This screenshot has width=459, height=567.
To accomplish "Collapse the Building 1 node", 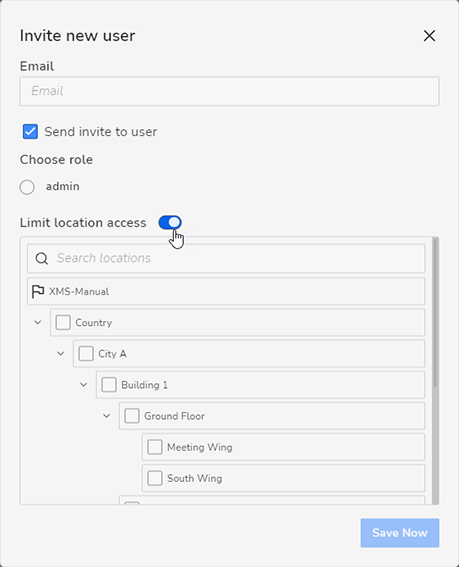I will (x=84, y=384).
